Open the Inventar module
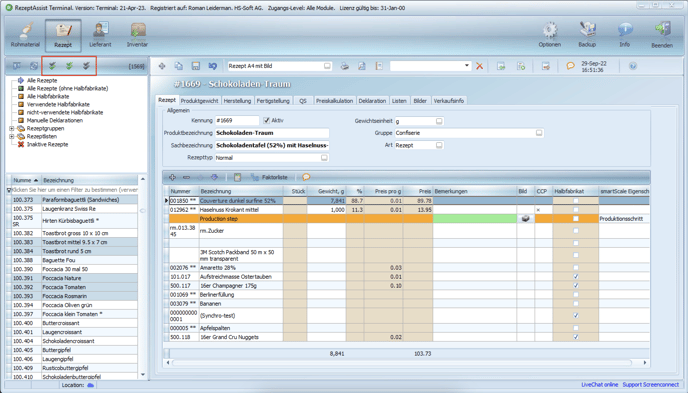 [137, 36]
